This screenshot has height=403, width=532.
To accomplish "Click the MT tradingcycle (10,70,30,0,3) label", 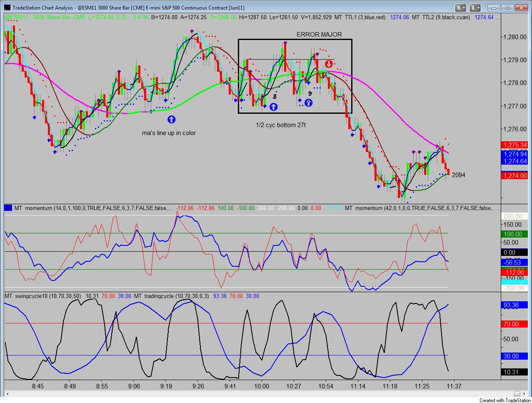I will pyautogui.click(x=172, y=296).
